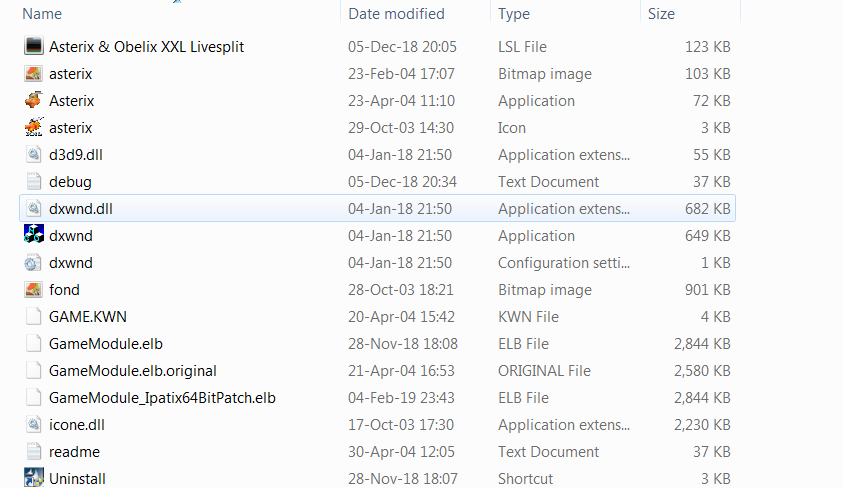842x488 pixels.
Task: Click the KWN File type cell
Action: [x=528, y=317]
